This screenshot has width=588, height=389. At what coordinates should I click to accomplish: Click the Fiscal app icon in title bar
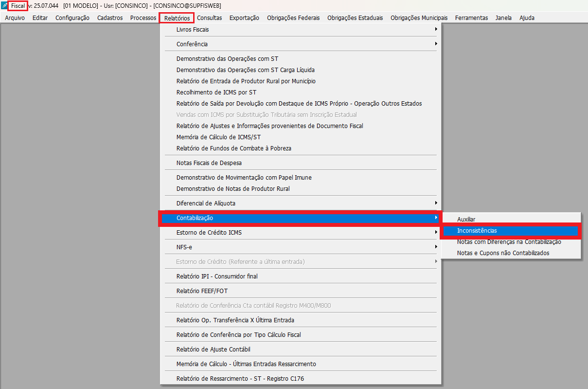tap(4, 5)
